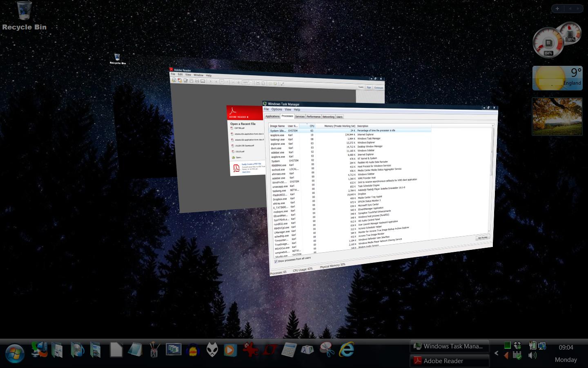Launch Windows Media Player from taskbar
This screenshot has height=368, width=588.
230,350
